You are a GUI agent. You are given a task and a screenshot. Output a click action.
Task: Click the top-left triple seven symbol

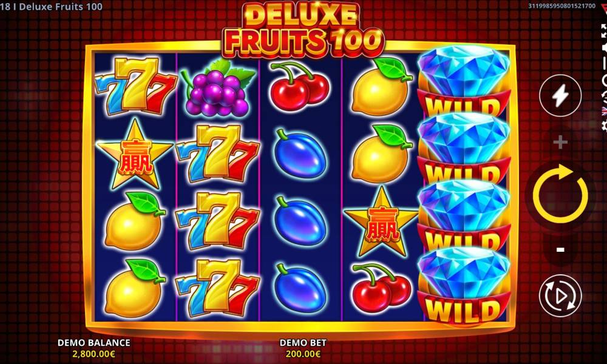click(x=135, y=86)
